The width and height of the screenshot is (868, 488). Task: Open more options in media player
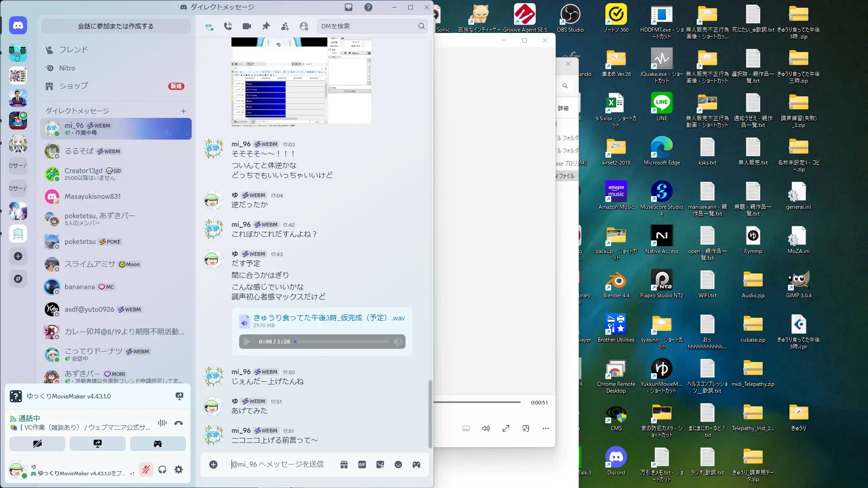click(x=546, y=428)
